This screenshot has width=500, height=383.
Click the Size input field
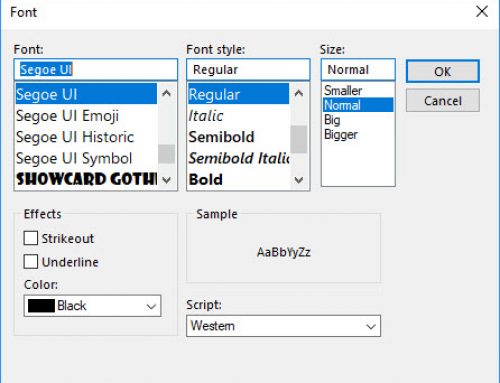pos(358,70)
